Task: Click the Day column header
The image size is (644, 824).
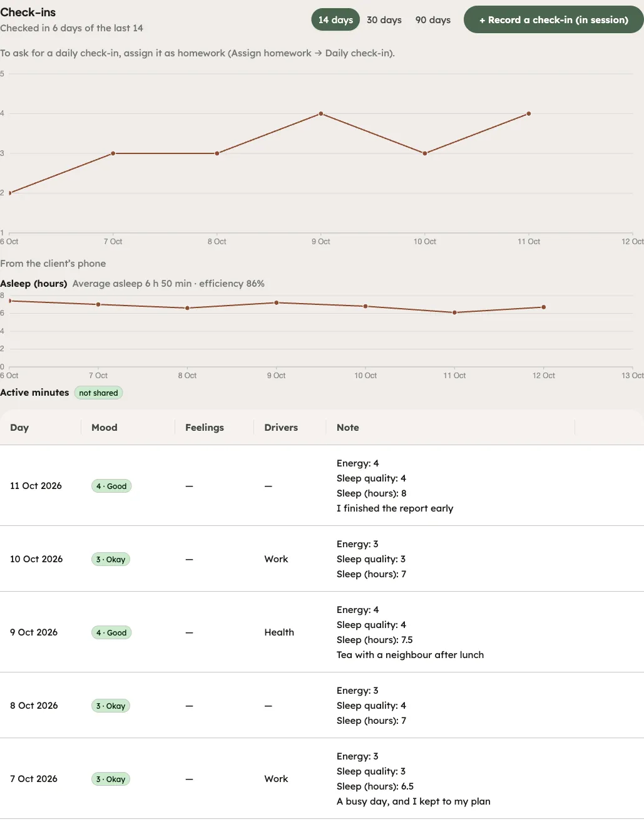Action: [x=19, y=428]
